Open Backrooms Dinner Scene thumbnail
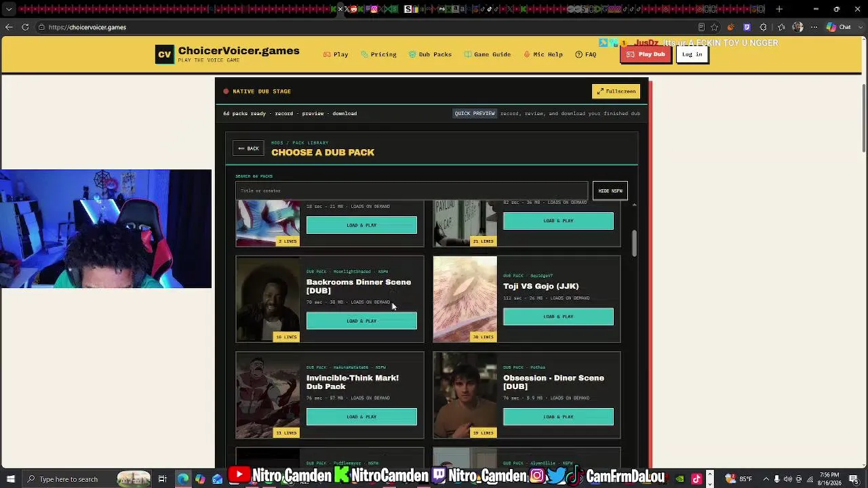This screenshot has height=488, width=868. 268,299
